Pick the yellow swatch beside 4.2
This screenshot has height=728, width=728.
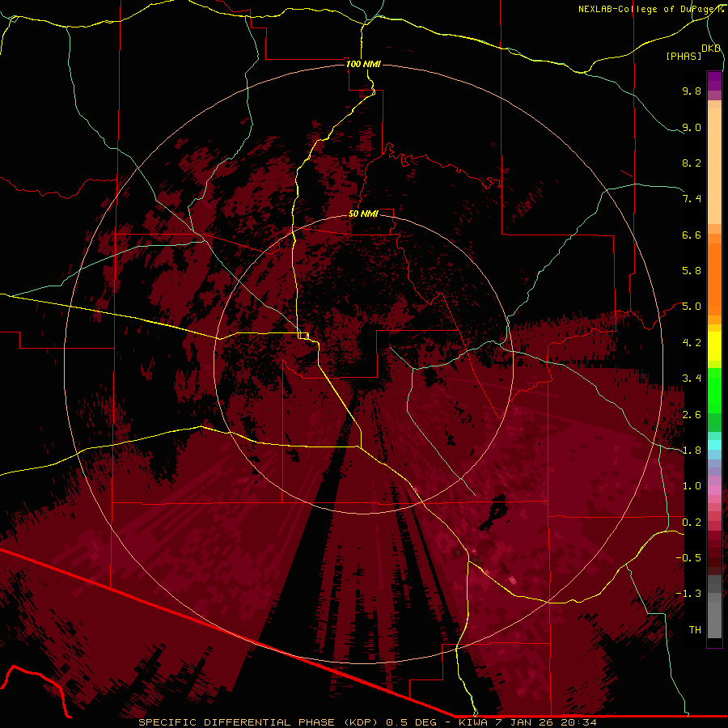714,346
